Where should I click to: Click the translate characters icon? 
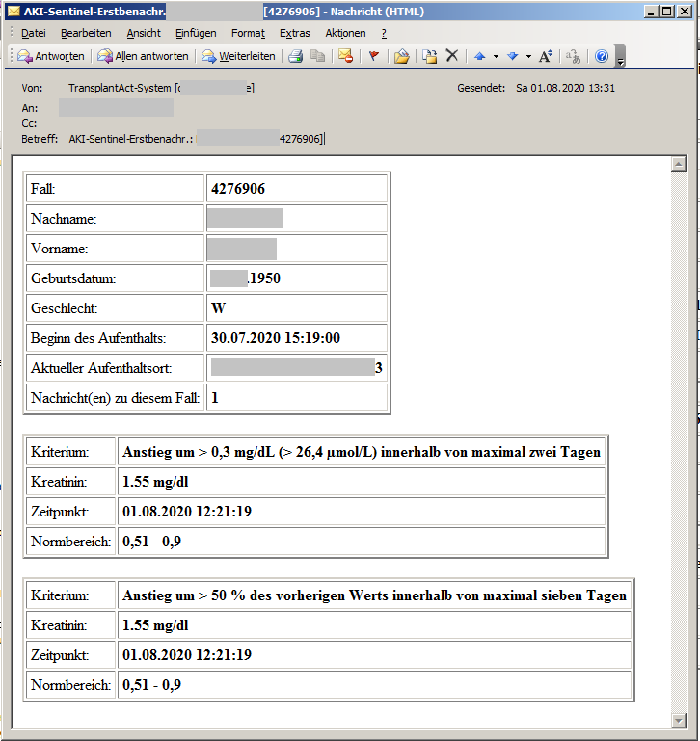point(574,56)
